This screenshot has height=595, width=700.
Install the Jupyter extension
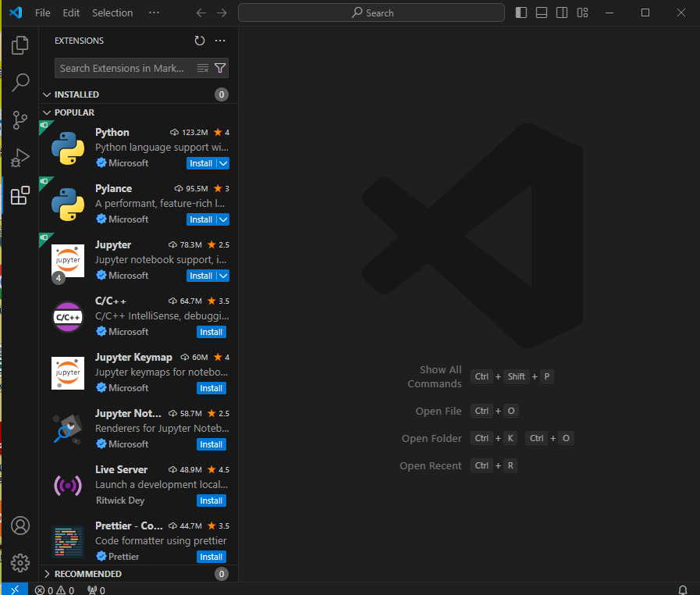point(201,276)
